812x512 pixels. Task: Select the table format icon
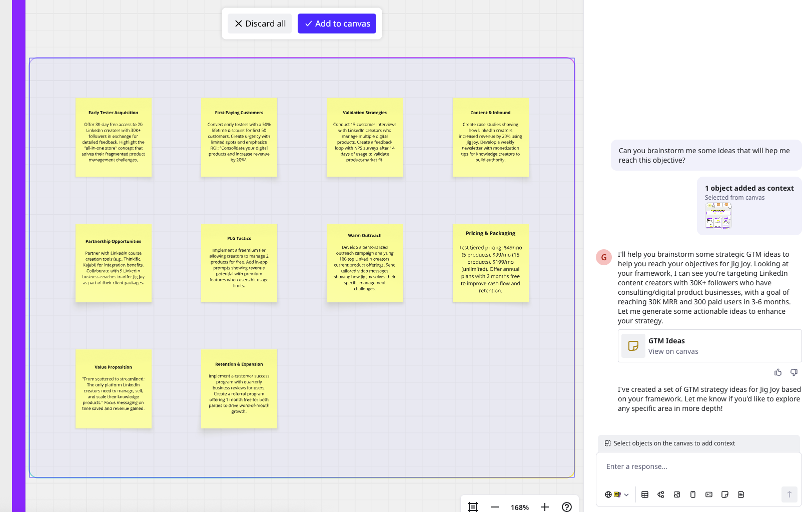(x=645, y=494)
